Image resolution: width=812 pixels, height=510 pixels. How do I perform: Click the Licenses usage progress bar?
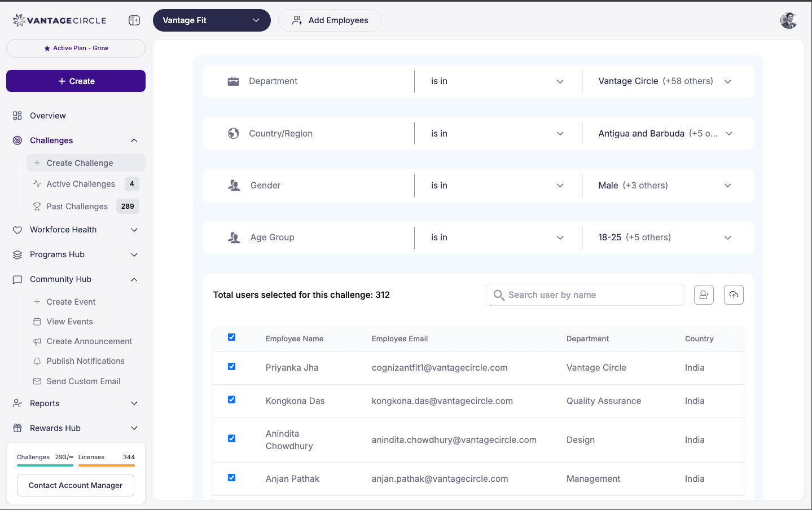(x=107, y=465)
